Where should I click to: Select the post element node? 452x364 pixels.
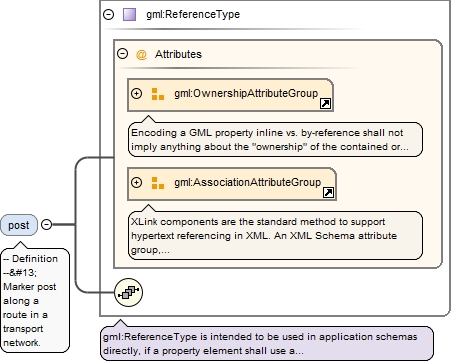[19, 225]
